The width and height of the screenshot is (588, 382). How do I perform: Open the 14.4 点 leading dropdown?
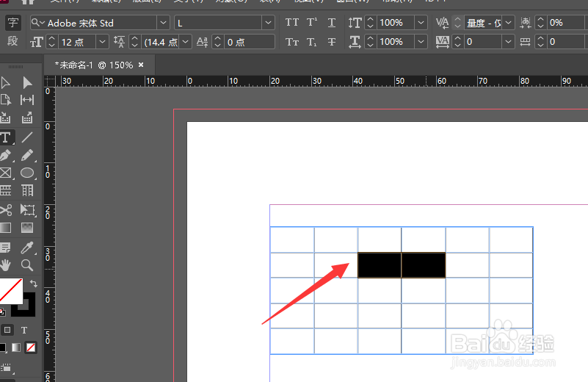click(x=185, y=42)
